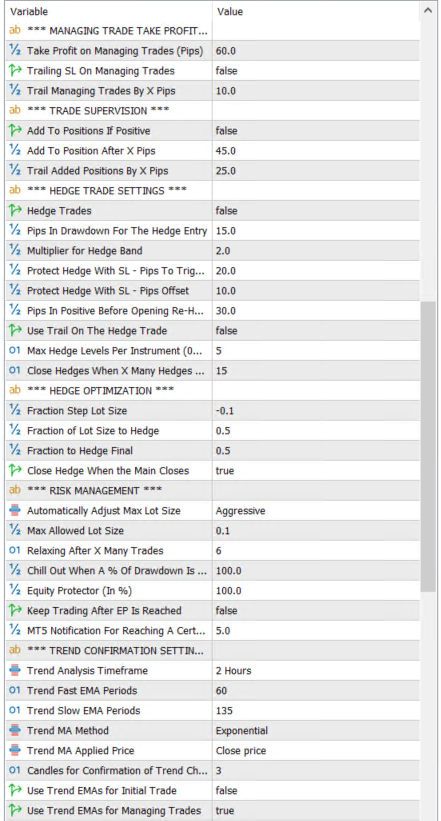Click the enum icon beside Trend Analysis Timeframe
Image resolution: width=441 pixels, height=821 pixels.
pyautogui.click(x=15, y=671)
